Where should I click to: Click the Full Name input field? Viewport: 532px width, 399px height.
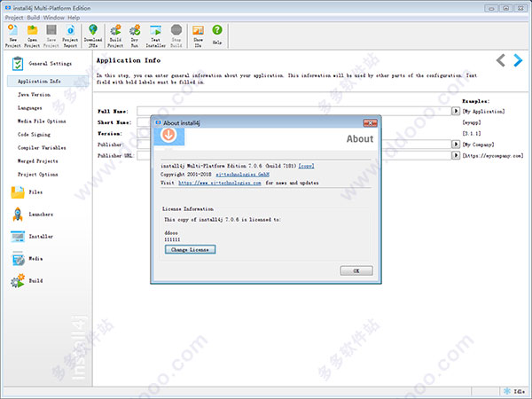[x=293, y=111]
